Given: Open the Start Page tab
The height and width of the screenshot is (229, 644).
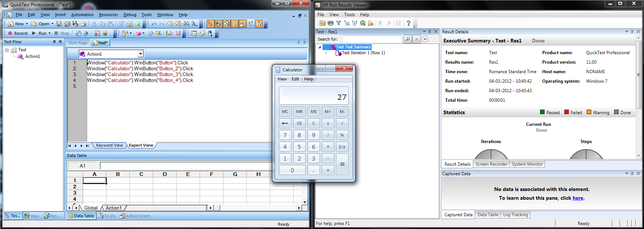Looking at the screenshot, I should (78, 43).
